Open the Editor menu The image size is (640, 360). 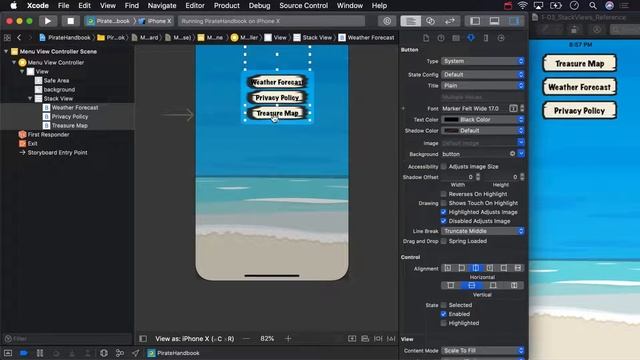click(195, 6)
